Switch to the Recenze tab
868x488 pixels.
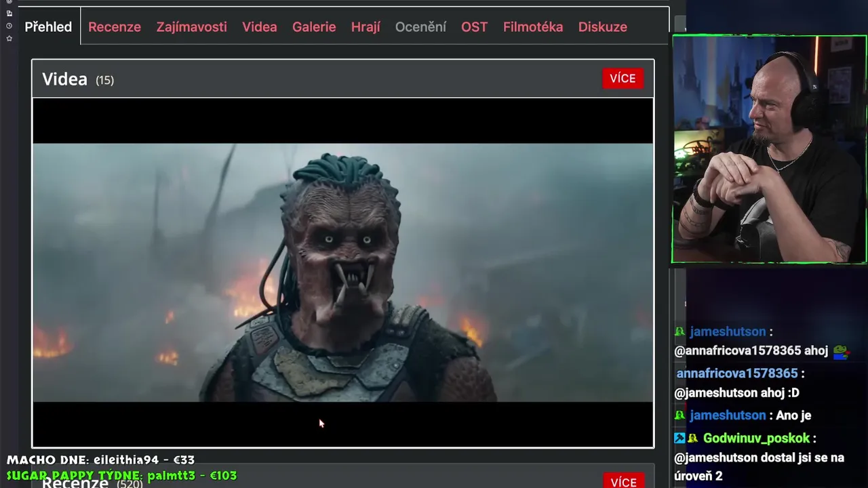tap(115, 27)
